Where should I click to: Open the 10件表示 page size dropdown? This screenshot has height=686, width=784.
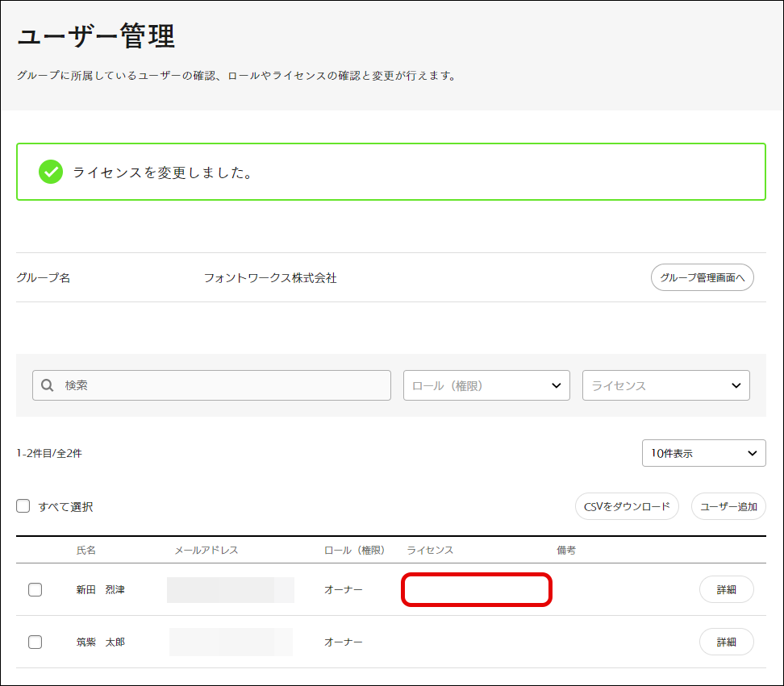[x=703, y=453]
